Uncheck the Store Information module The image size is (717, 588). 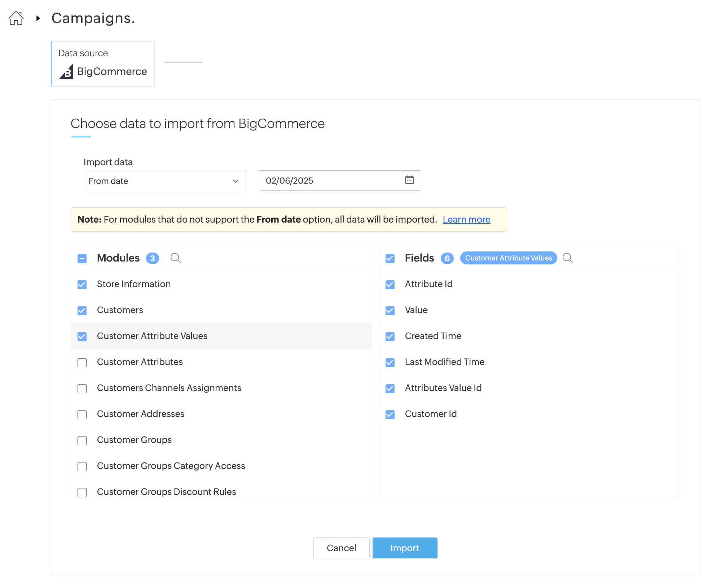tap(82, 285)
